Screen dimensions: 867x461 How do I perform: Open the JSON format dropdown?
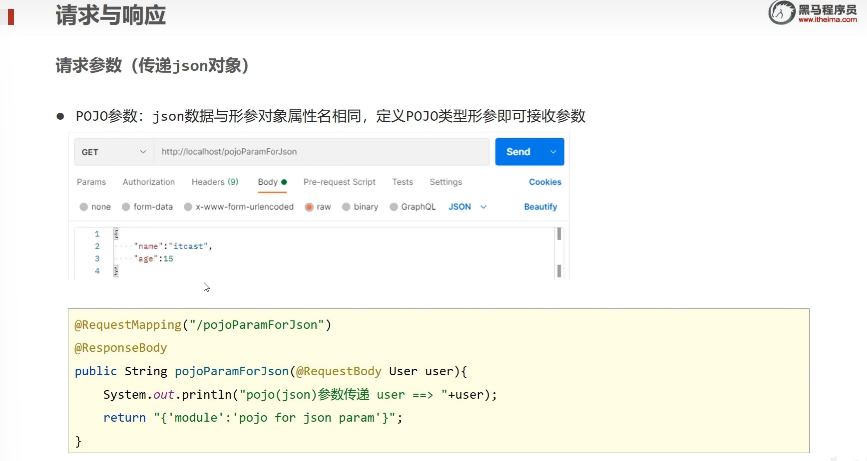[467, 207]
